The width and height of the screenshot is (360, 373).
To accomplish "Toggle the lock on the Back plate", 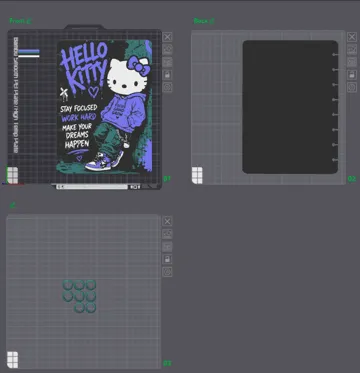I will [x=352, y=75].
